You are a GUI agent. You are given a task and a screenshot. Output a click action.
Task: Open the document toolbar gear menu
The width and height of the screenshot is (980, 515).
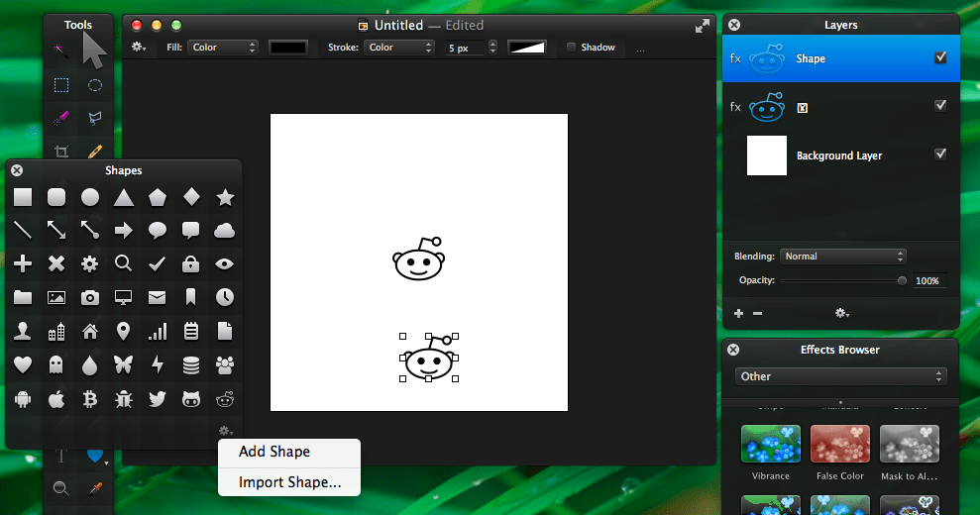tap(138, 47)
